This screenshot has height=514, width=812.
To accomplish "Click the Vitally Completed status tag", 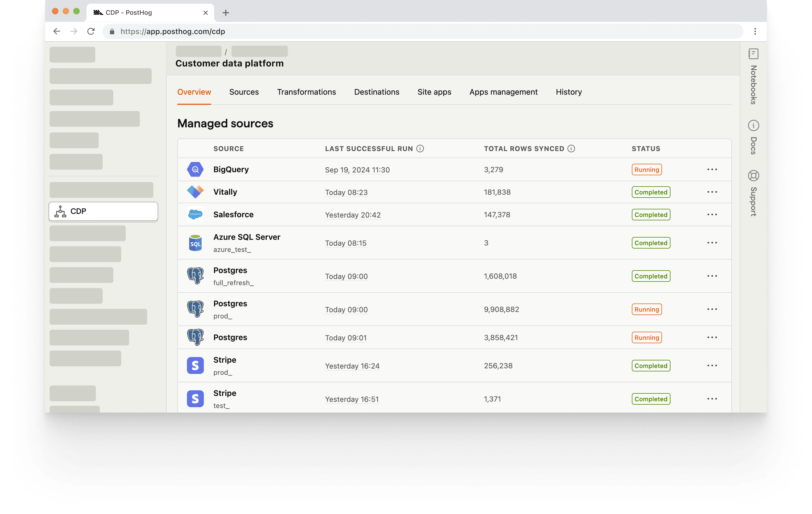I will pyautogui.click(x=651, y=192).
